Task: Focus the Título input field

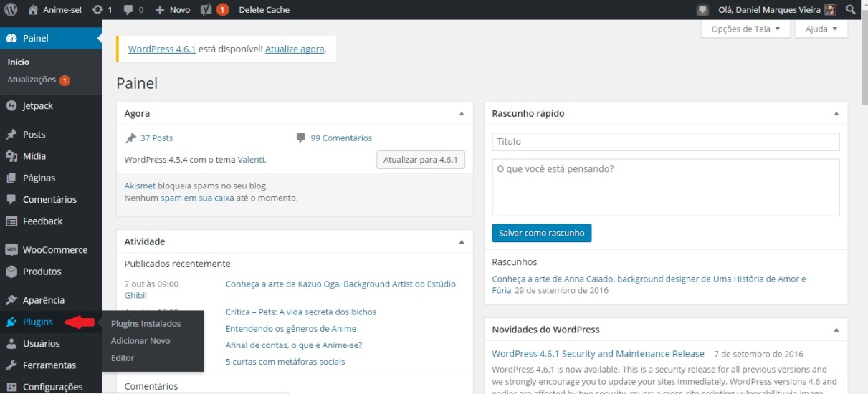Action: coord(666,142)
